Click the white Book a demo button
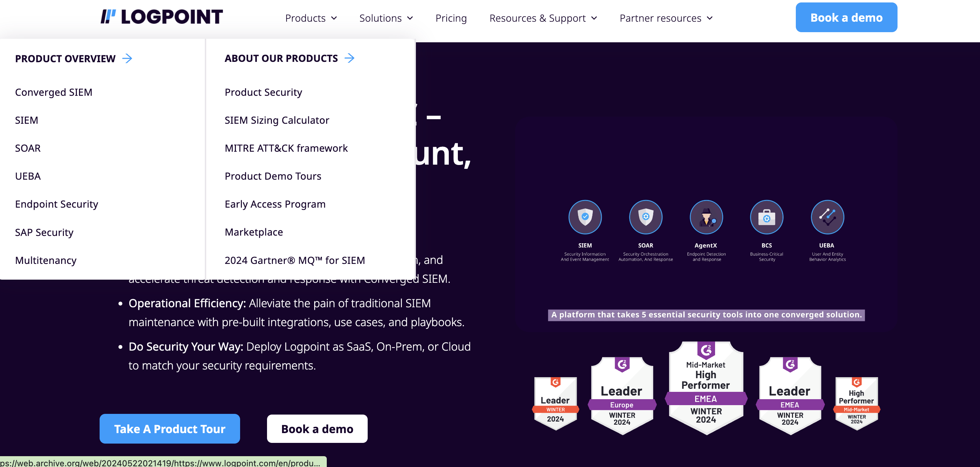The width and height of the screenshot is (980, 467). (317, 429)
